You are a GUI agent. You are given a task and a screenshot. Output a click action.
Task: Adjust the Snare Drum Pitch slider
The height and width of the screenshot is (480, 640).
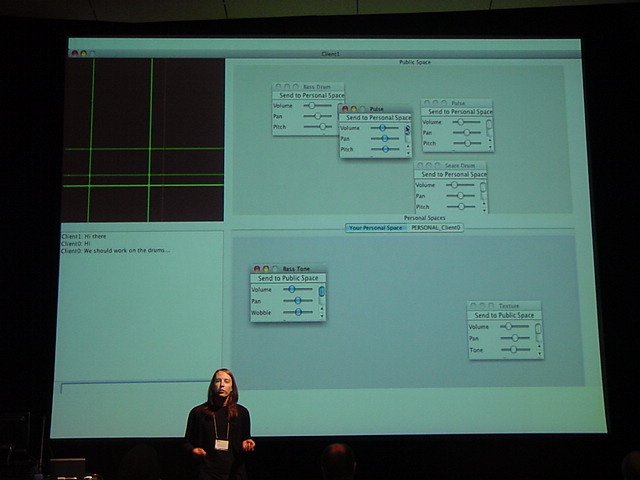point(460,207)
